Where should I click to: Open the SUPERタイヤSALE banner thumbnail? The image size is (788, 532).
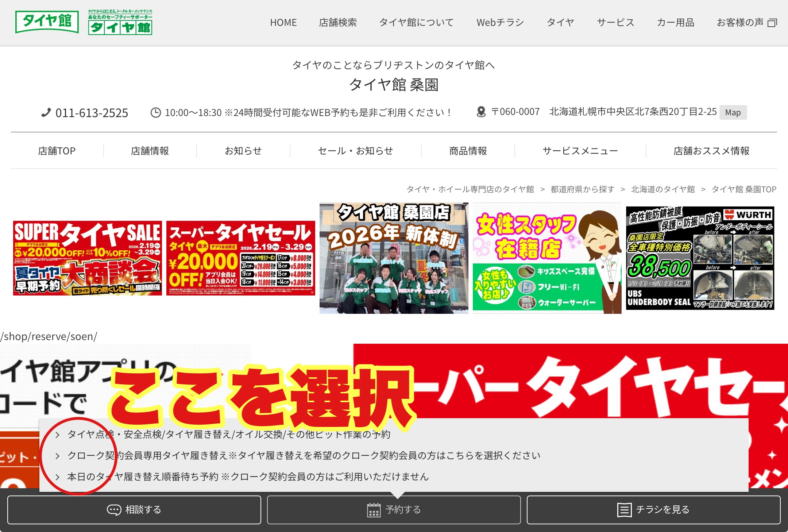[x=88, y=258]
